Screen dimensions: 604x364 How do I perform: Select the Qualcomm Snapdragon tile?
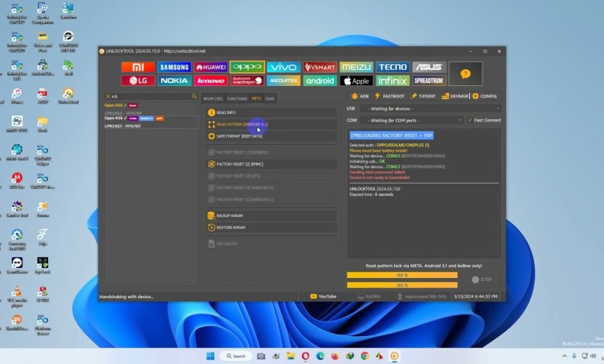click(247, 81)
